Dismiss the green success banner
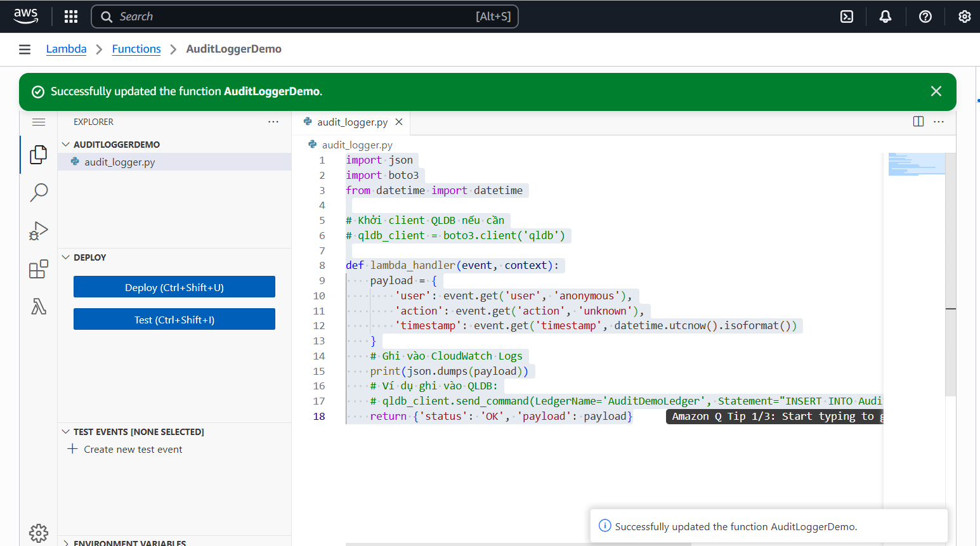This screenshot has height=546, width=980. coord(936,91)
